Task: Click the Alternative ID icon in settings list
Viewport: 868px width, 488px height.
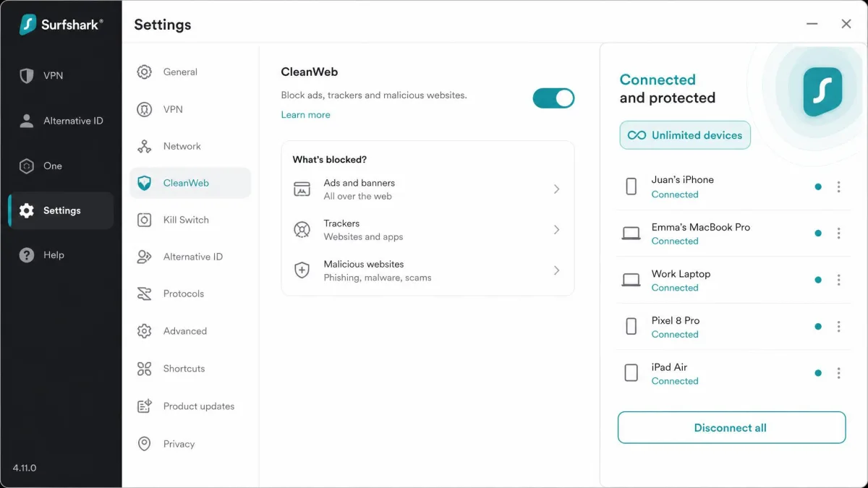Action: coord(145,257)
